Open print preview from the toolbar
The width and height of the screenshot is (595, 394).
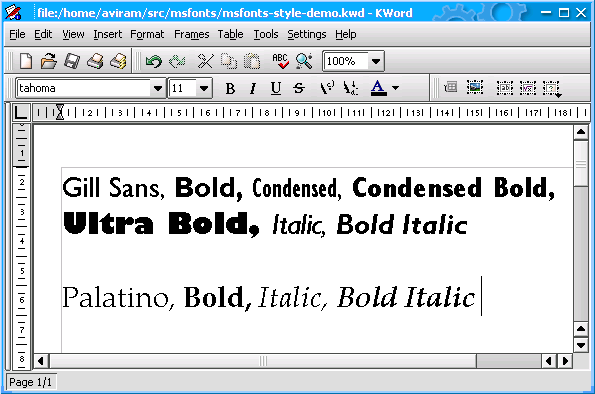tap(118, 61)
